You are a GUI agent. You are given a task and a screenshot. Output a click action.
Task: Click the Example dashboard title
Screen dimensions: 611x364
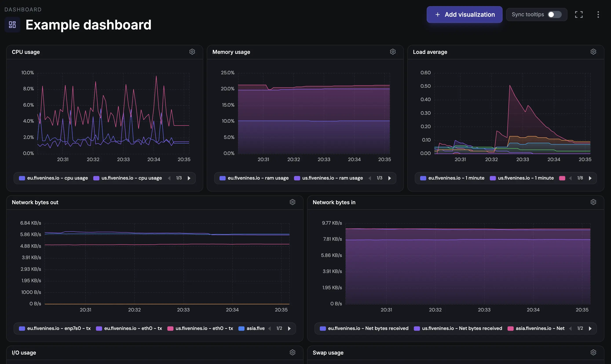point(88,25)
